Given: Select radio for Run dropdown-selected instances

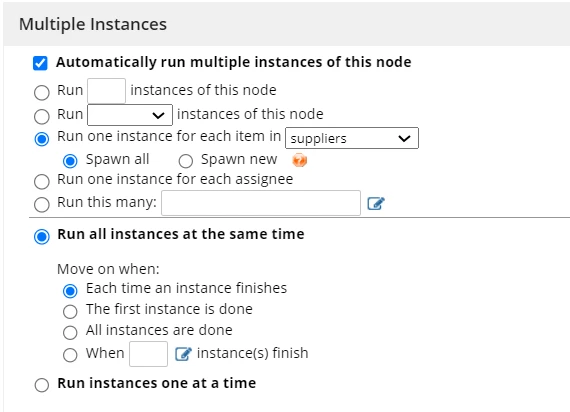Looking at the screenshot, I should (42, 116).
